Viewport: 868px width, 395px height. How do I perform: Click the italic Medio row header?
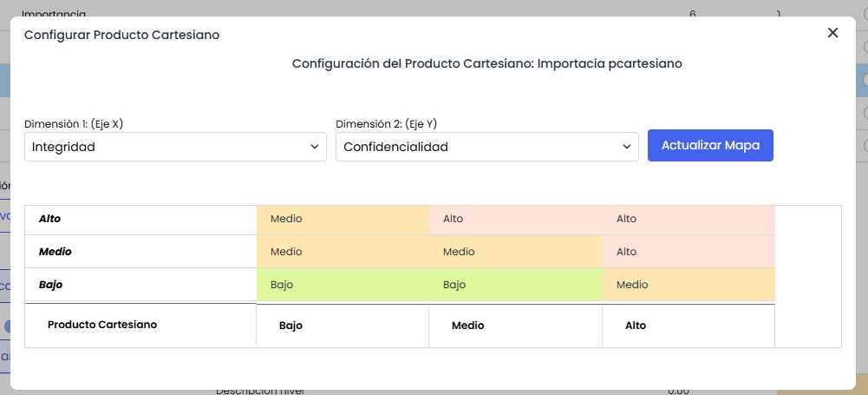55,252
